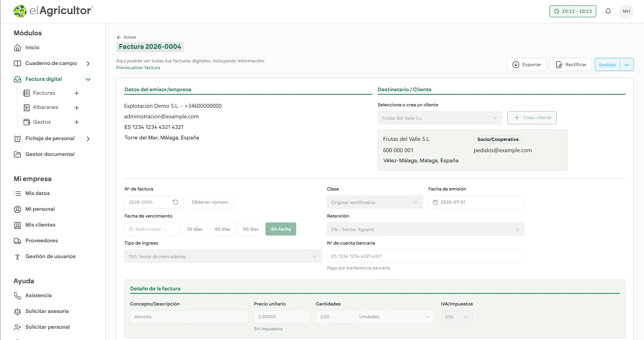The width and height of the screenshot is (644, 340).
Task: Open the Emitido status dropdown arrow
Action: (627, 65)
